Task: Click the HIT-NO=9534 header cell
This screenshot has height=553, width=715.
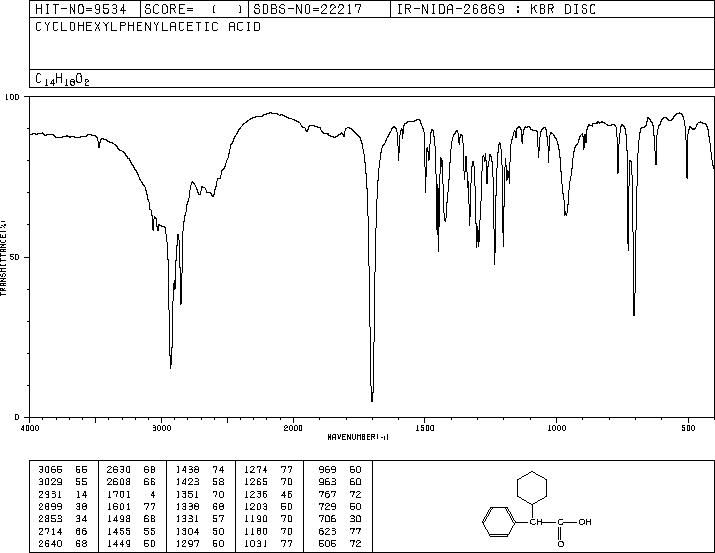Action: pyautogui.click(x=80, y=9)
